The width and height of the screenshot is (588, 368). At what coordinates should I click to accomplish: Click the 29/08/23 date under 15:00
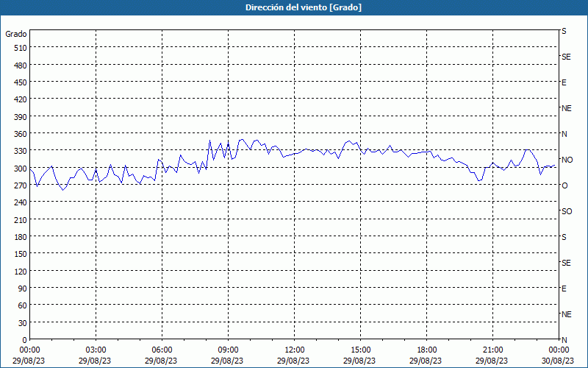tap(359, 361)
